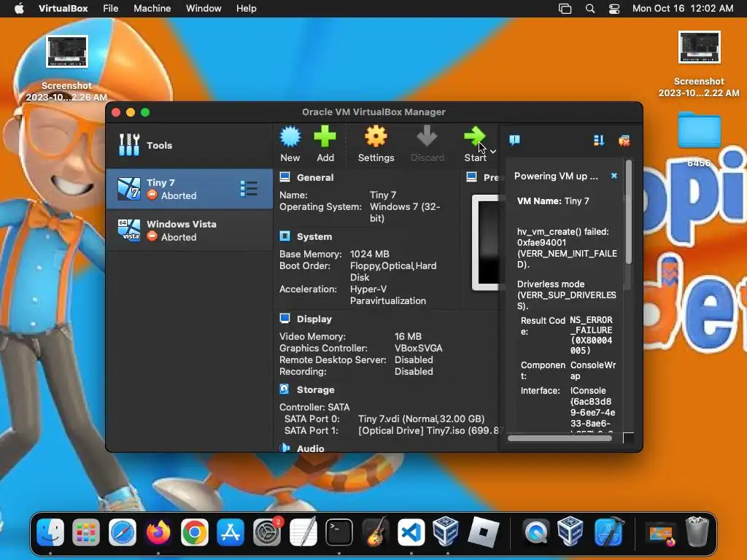
Task: Click the Tiny7.iso optical drive entry
Action: click(430, 430)
